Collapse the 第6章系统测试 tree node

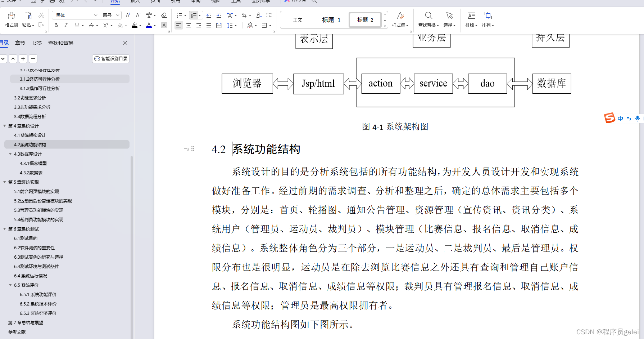pos(5,229)
